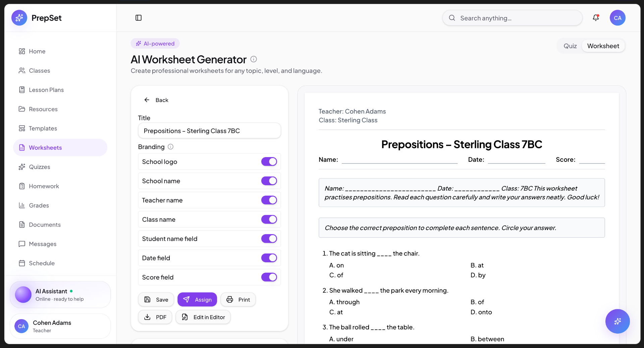Print the worksheet

click(238, 299)
